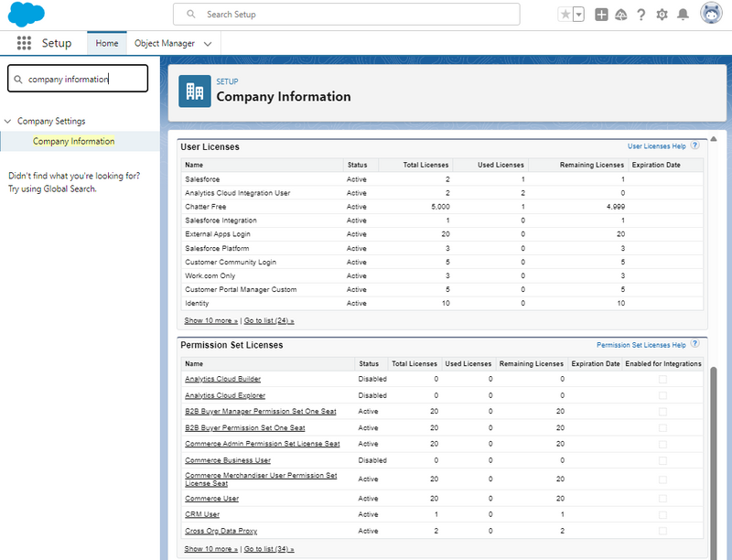Screen dimensions: 732x560
Task: Open the Cross Org Data Proxy link
Action: pos(221,531)
